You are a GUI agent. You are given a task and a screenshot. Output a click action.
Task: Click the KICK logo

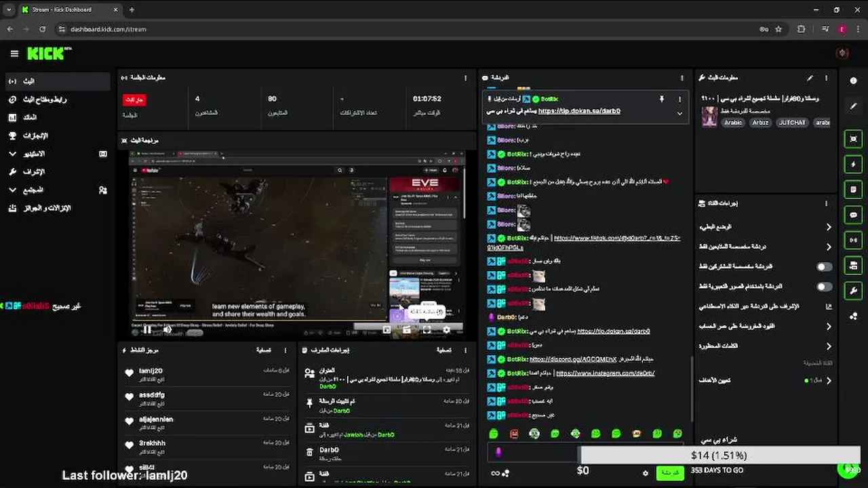pyautogui.click(x=49, y=54)
